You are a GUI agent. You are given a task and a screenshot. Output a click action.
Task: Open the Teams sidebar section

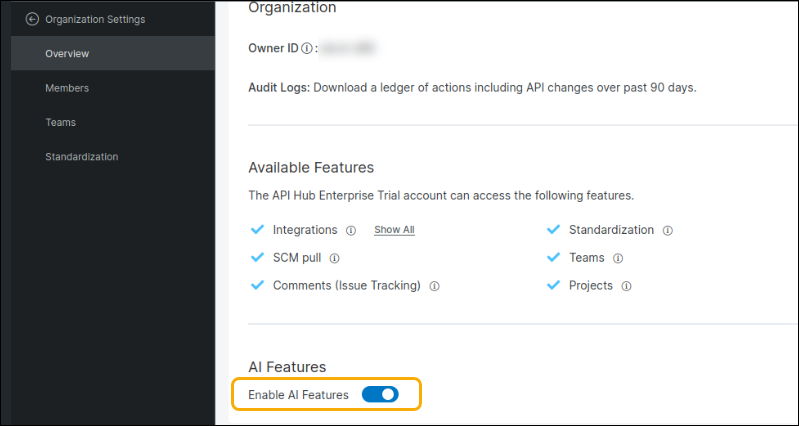(x=60, y=122)
